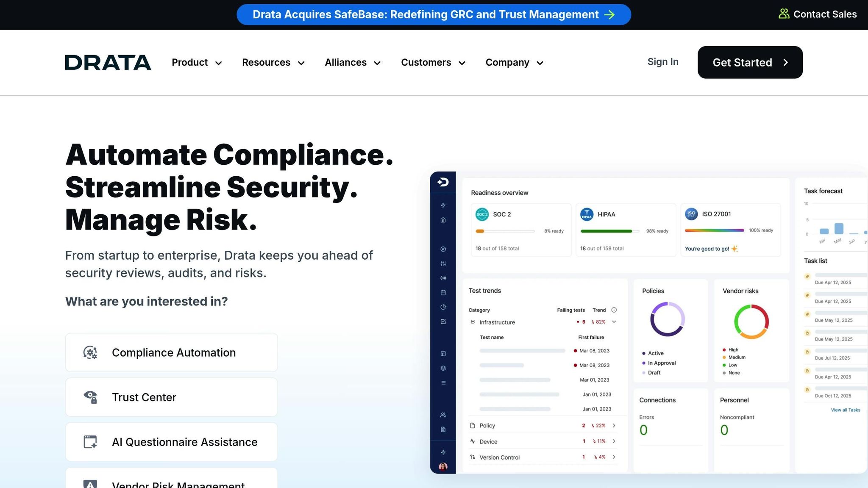868x488 pixels.
Task: Click the layout panel icon in the dashboard sidebar
Action: 443,354
